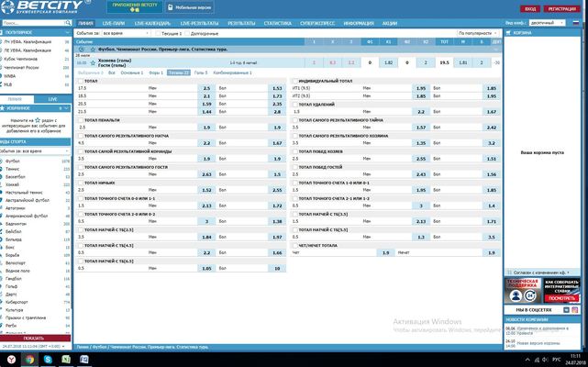Open the Вид коэф. десятичный dropdown
Screen dimensions: 588x367
(x=547, y=23)
